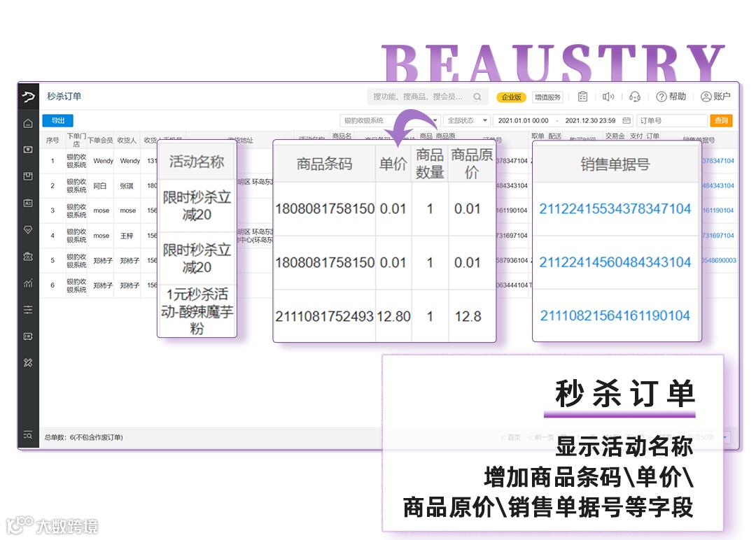
Task: Open the 帮助 help icon
Action: point(671,97)
